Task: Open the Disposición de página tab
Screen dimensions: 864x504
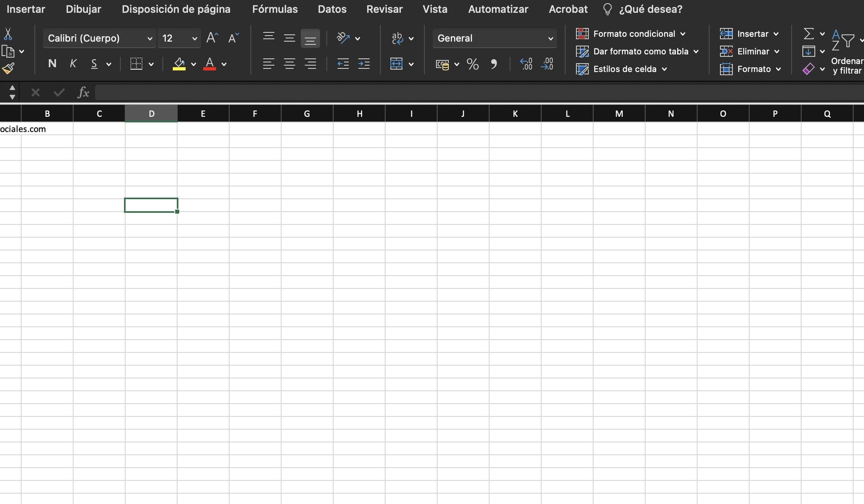Action: (176, 9)
